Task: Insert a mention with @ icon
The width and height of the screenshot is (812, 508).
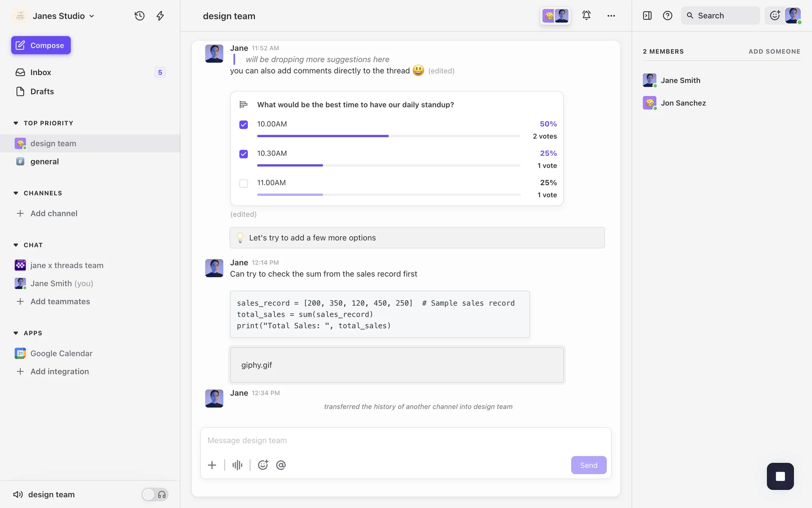Action: [281, 465]
